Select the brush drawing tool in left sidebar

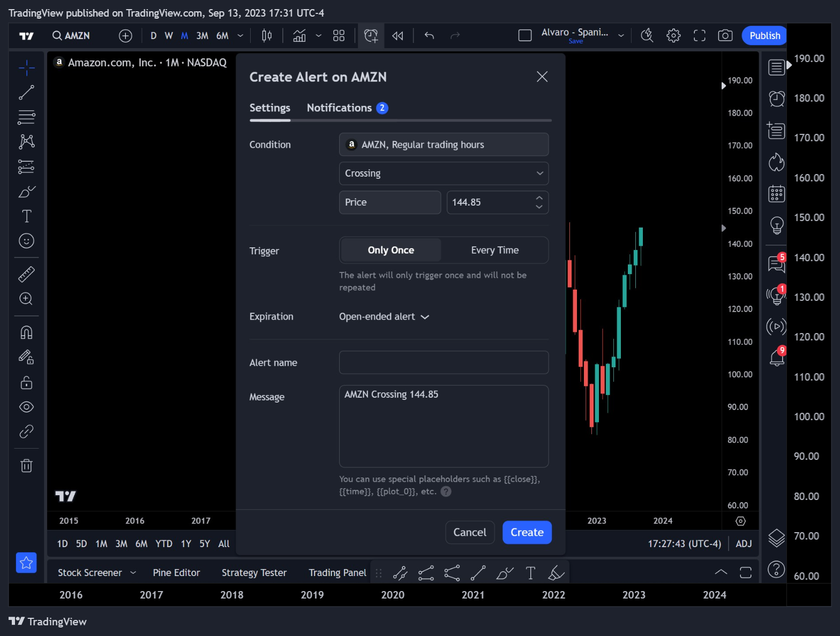(x=26, y=191)
